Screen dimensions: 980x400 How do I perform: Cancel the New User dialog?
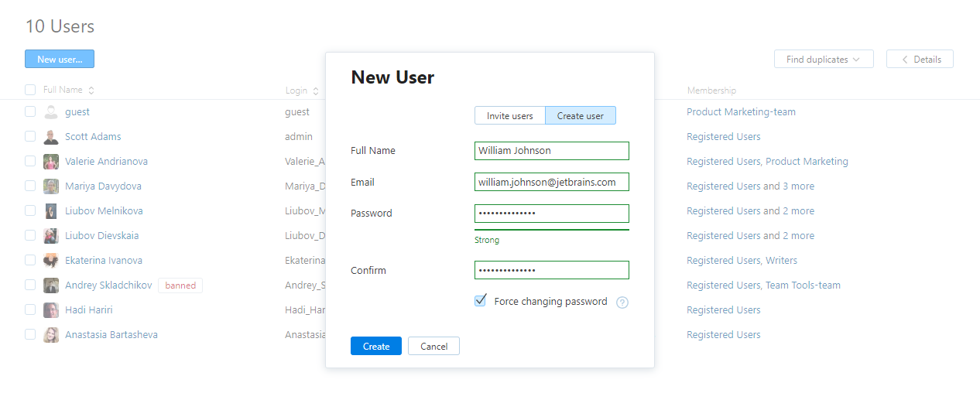pyautogui.click(x=433, y=347)
